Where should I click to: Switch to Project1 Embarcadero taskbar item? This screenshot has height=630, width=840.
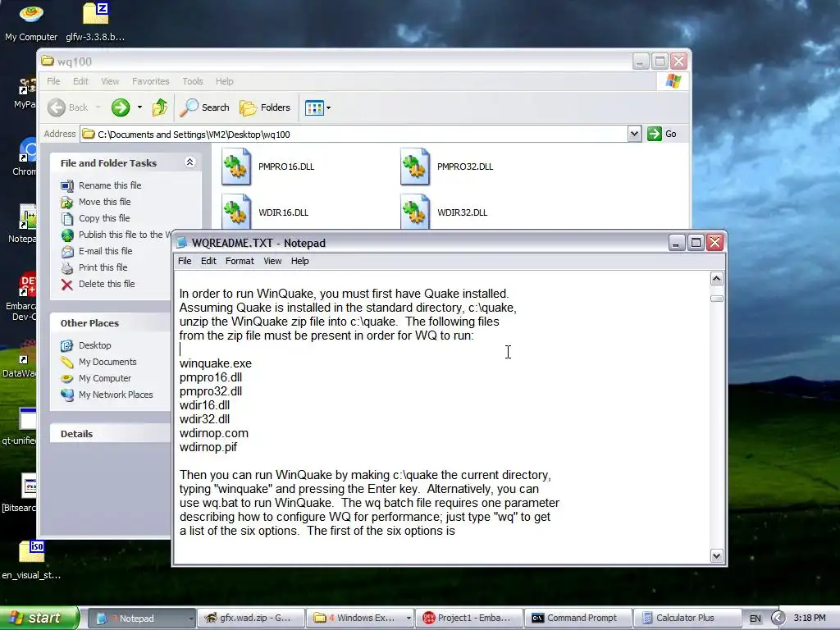[x=469, y=619]
